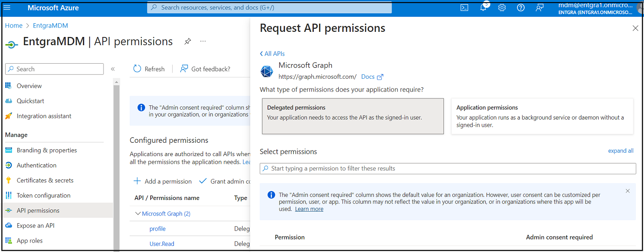The width and height of the screenshot is (644, 252).
Task: Click the permission filter search box
Action: (448, 169)
